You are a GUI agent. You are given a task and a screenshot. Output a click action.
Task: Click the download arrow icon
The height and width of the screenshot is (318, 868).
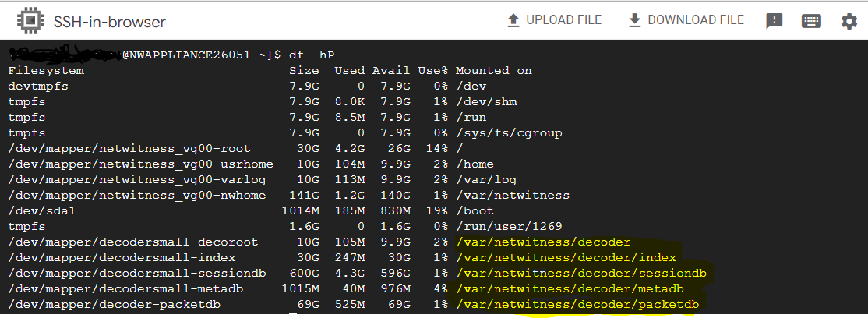click(x=634, y=21)
